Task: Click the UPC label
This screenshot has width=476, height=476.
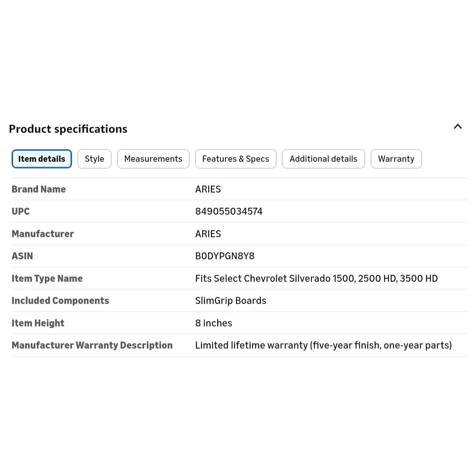Action: pyautogui.click(x=20, y=212)
